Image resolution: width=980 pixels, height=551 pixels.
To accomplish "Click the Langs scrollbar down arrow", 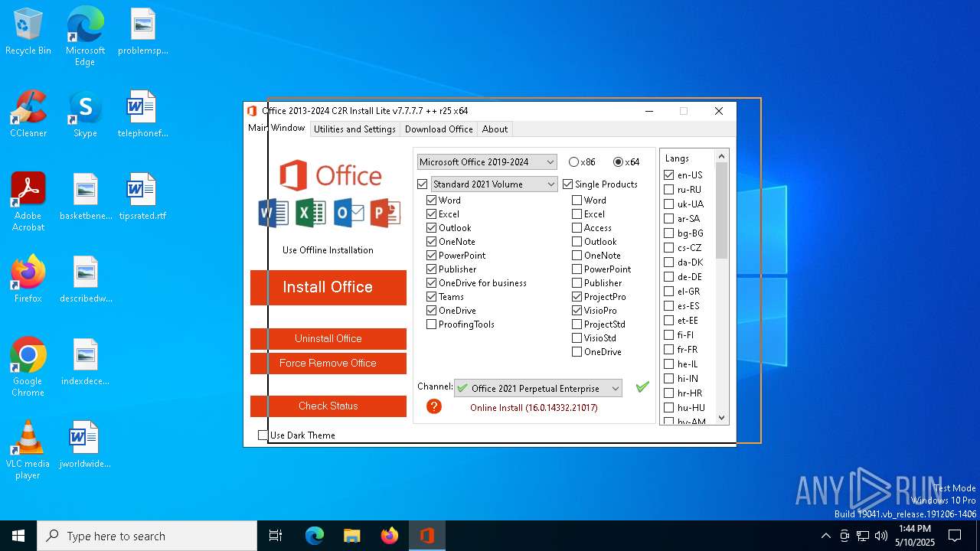I will pyautogui.click(x=721, y=418).
